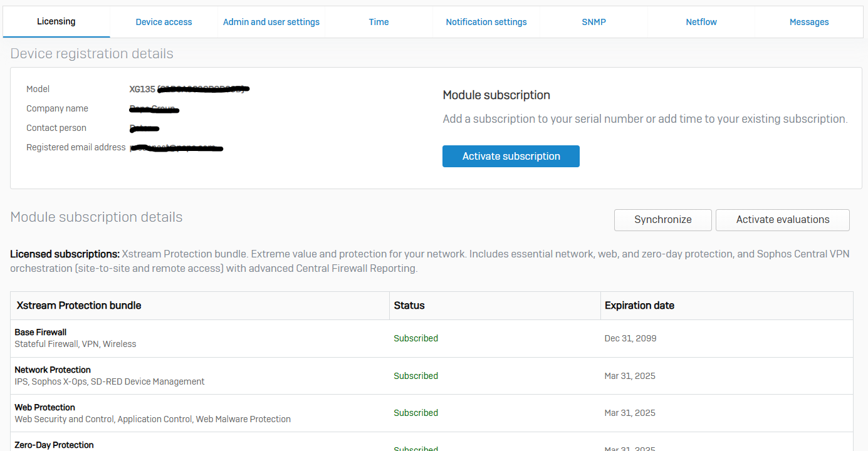Open the Netflow tab
The width and height of the screenshot is (868, 451).
coord(701,22)
